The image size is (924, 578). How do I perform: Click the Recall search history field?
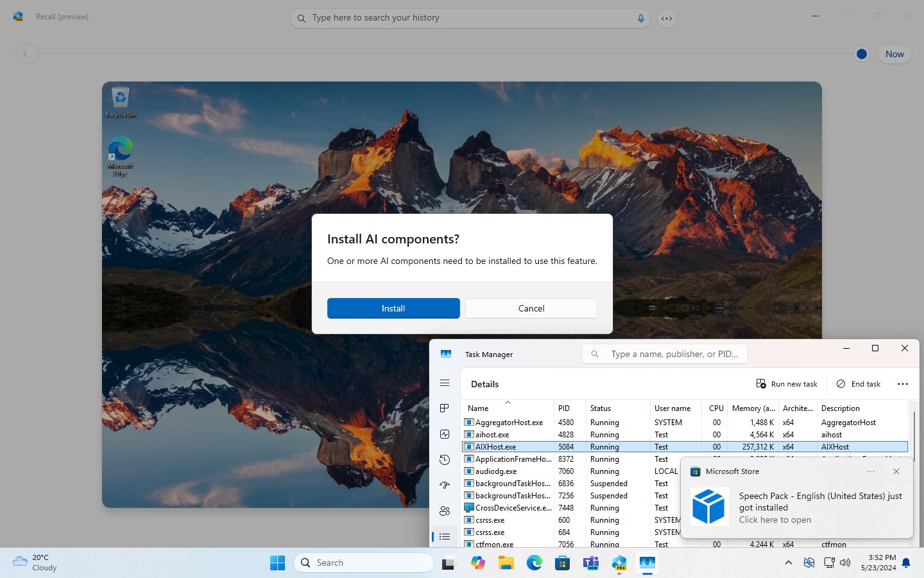470,18
